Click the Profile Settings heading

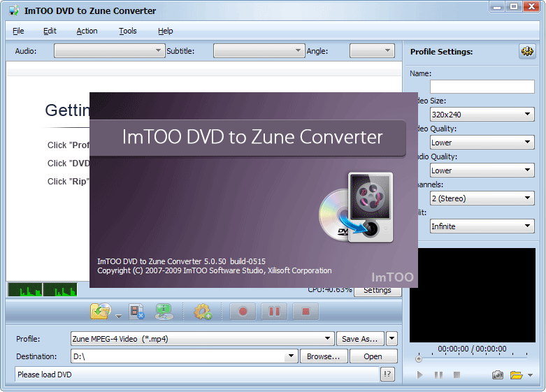coord(441,52)
